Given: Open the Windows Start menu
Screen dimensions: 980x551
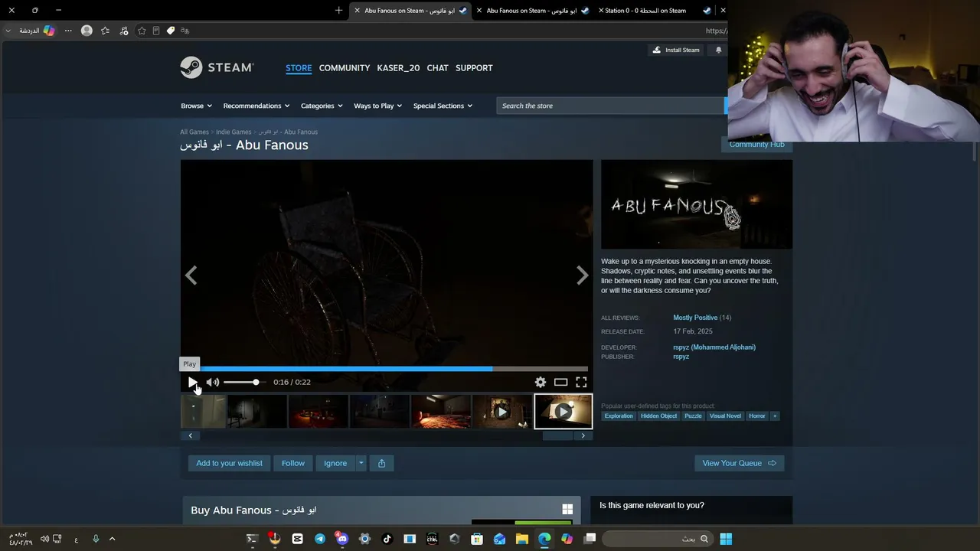Looking at the screenshot, I should (x=726, y=539).
